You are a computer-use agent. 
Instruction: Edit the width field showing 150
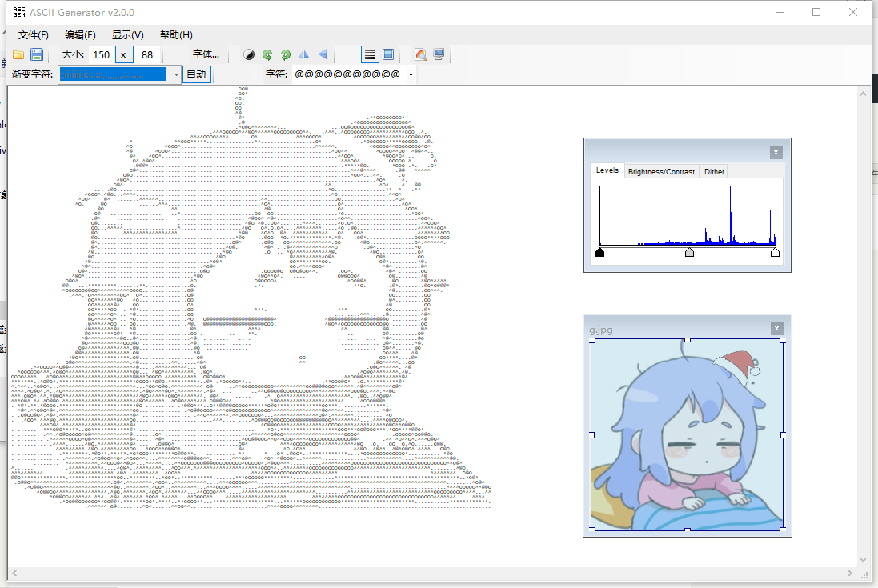point(102,55)
